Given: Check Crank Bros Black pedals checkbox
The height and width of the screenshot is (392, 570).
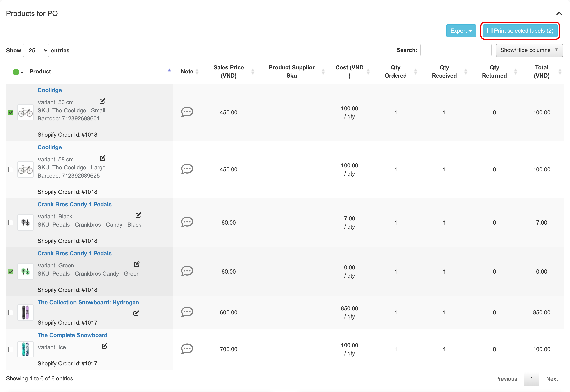Looking at the screenshot, I should (x=11, y=223).
